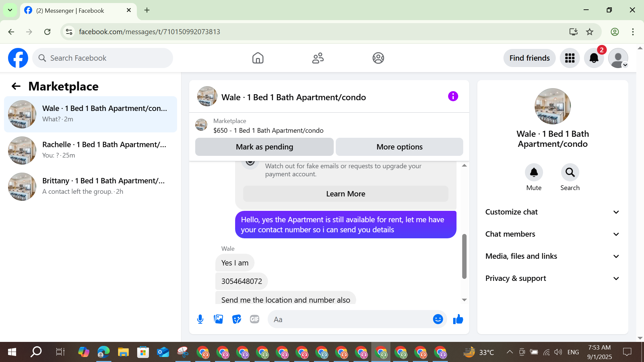Select the Messenger | Facebook tab
This screenshot has width=644, height=362.
78,10
